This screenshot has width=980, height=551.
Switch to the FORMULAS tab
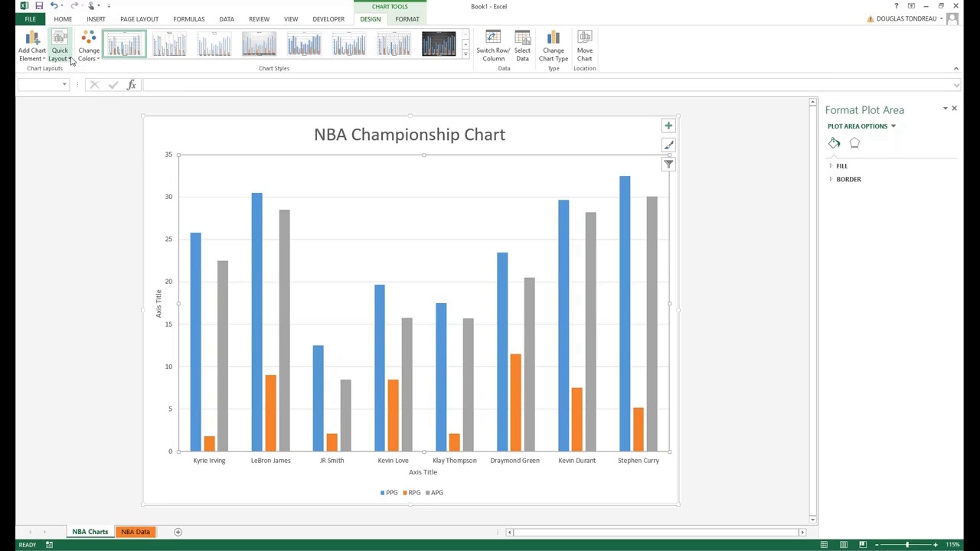point(188,19)
